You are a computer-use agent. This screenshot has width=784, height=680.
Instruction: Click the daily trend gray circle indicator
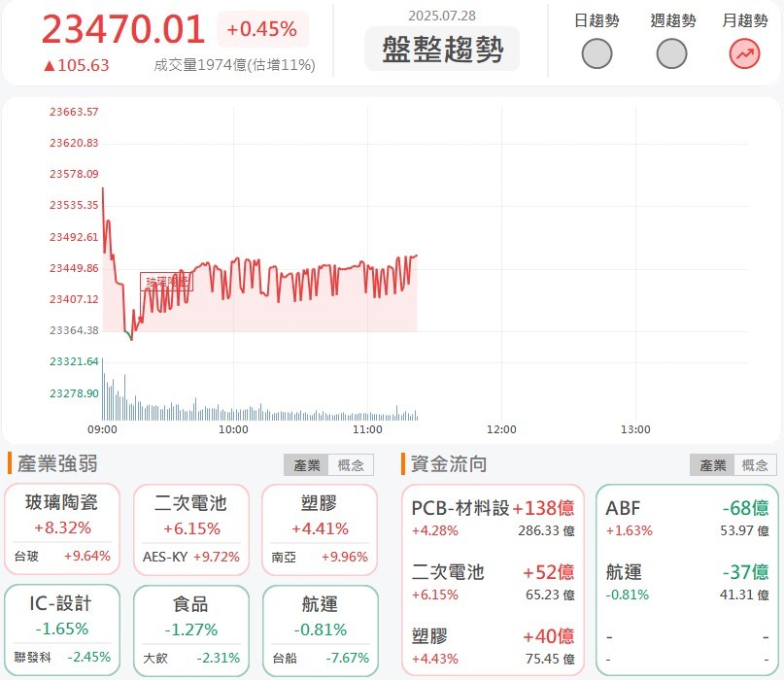(x=597, y=54)
